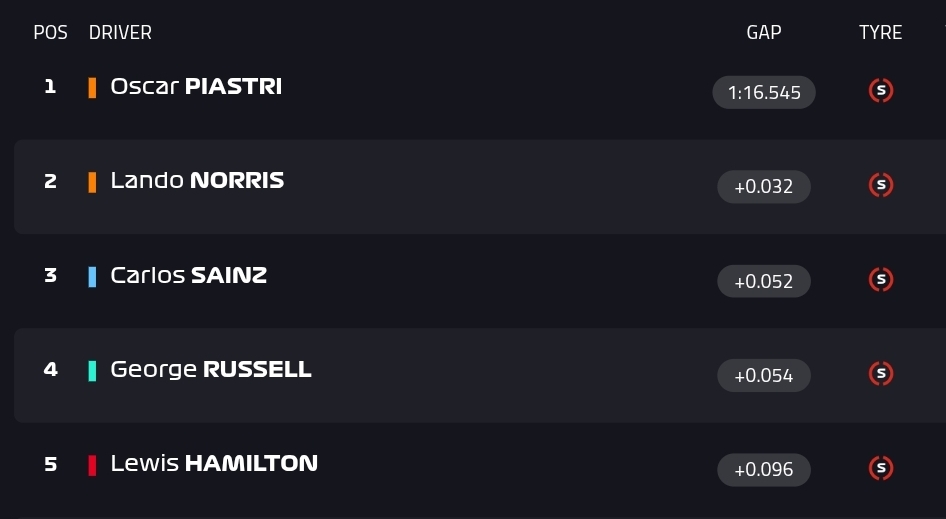Click Norris's soft tyre icon
The height and width of the screenshot is (519, 946).
click(881, 185)
